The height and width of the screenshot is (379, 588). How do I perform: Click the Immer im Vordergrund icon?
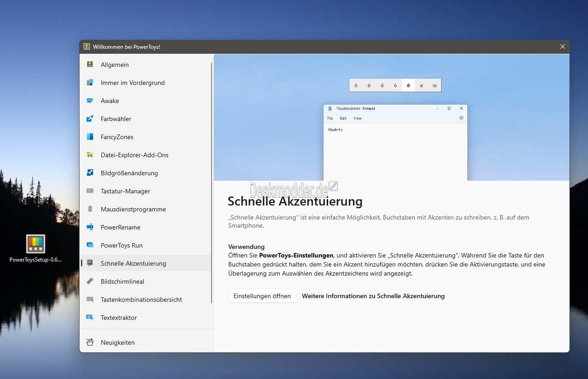(x=90, y=83)
